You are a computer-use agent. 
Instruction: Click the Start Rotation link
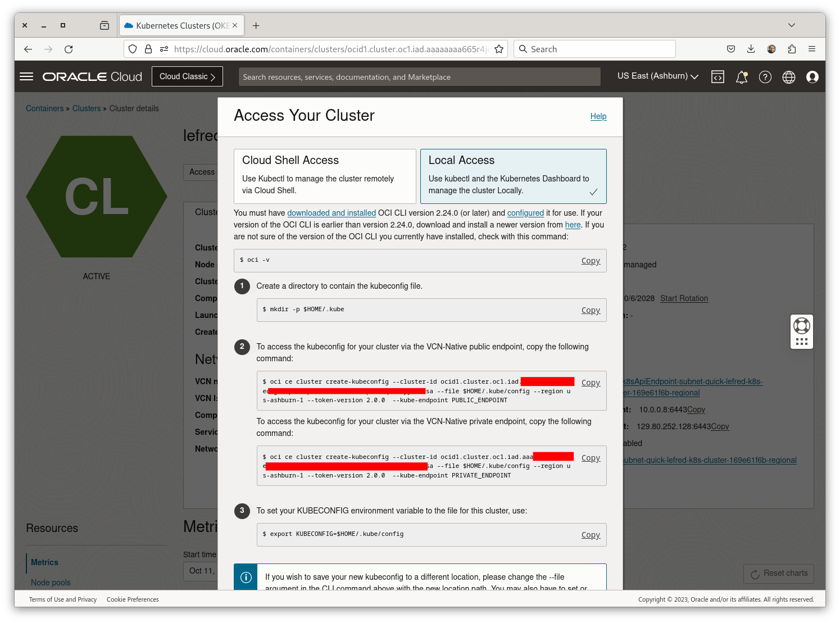[x=684, y=298]
